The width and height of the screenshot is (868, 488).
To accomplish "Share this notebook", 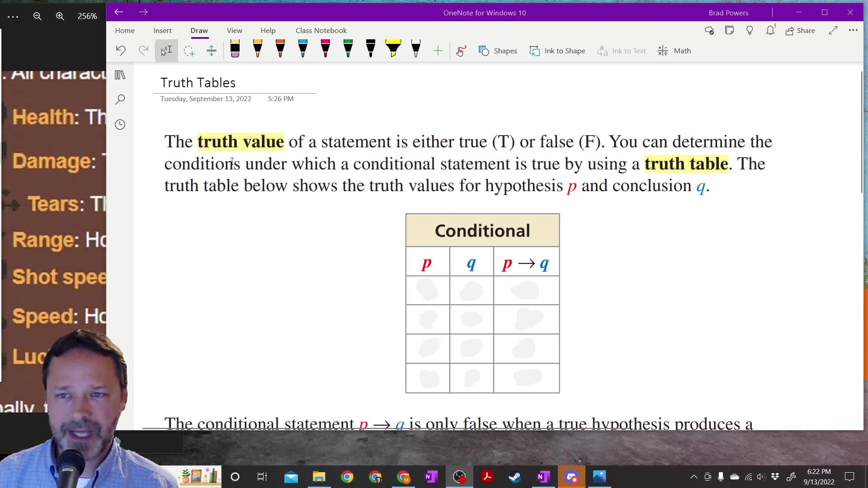I will pos(800,30).
